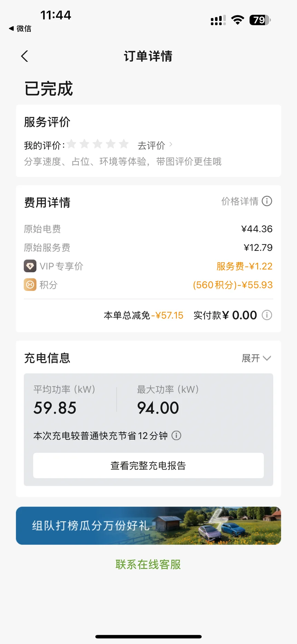Tap the VIP service fee discount text
Viewport: 297px width, 644px height.
coord(245,266)
